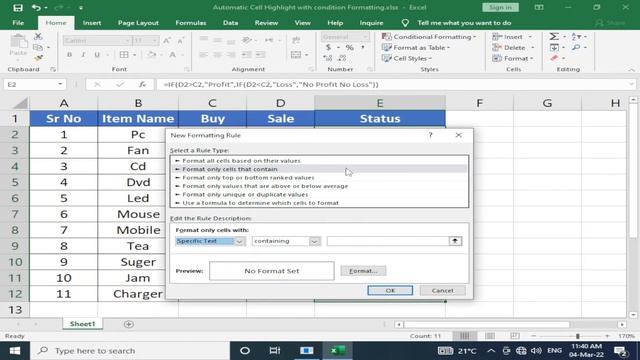
Task: Switch to the Page Layout tab
Action: 138,23
